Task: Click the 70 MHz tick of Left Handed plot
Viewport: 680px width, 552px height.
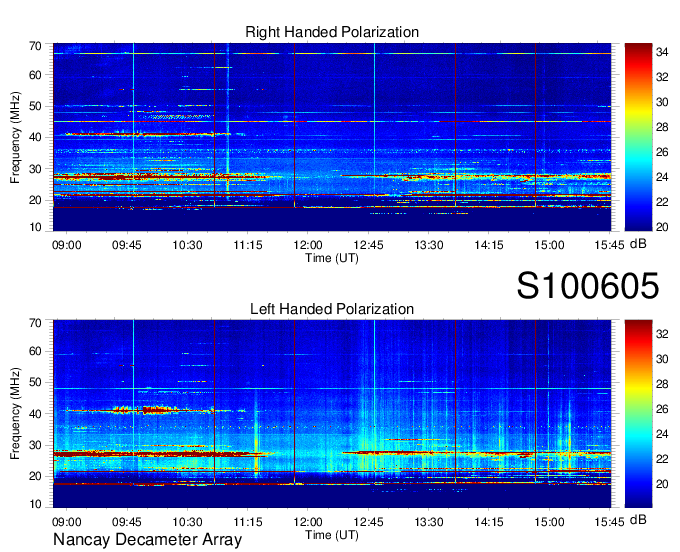Action: (35, 323)
